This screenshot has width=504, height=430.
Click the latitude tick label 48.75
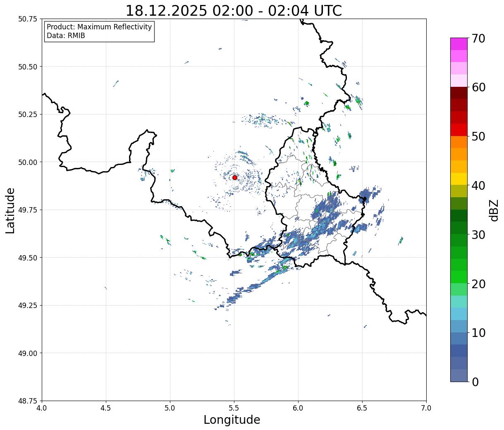27,401
